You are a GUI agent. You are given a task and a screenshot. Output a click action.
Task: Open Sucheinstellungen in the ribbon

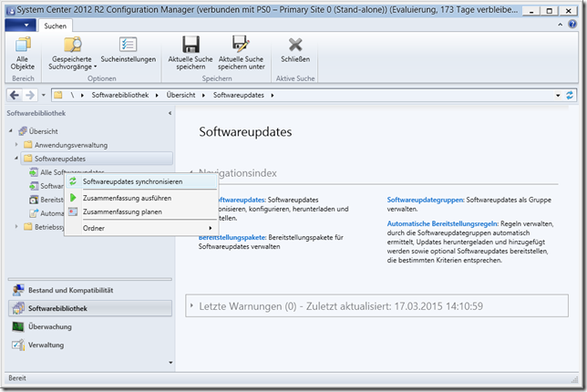(x=128, y=50)
